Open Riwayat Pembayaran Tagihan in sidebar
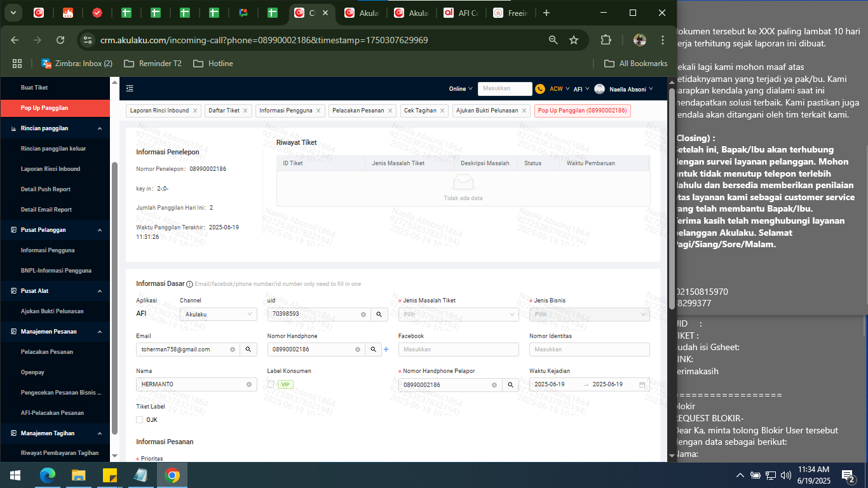 [60, 454]
